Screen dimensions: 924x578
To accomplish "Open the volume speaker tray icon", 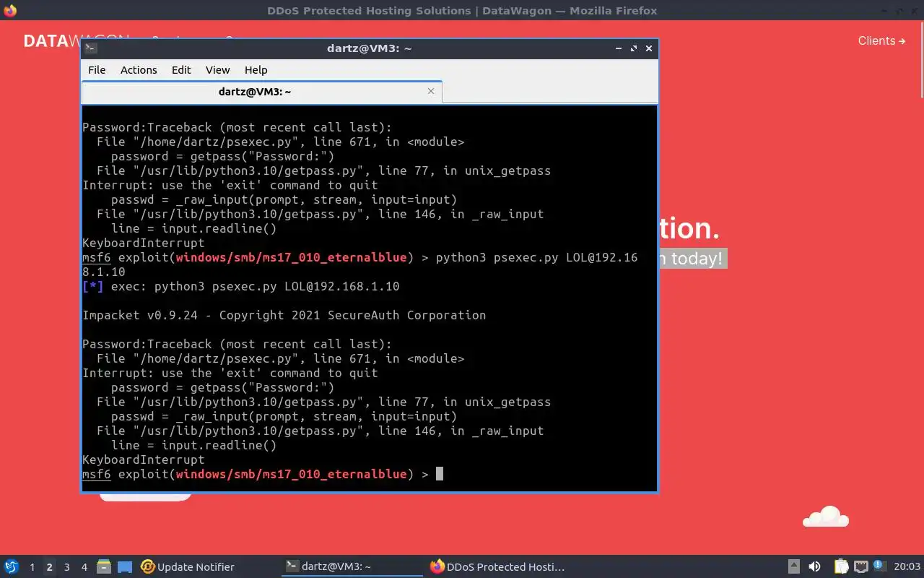I will [814, 566].
